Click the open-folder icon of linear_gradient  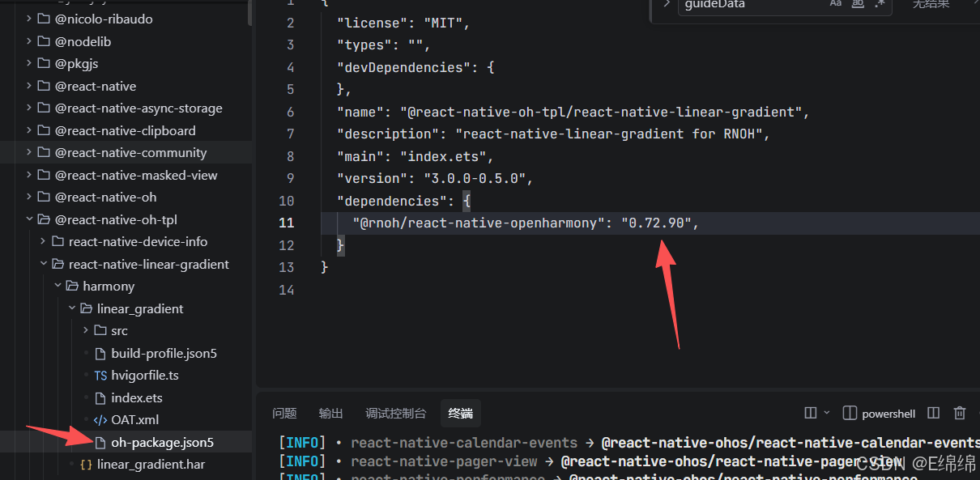[x=86, y=308]
